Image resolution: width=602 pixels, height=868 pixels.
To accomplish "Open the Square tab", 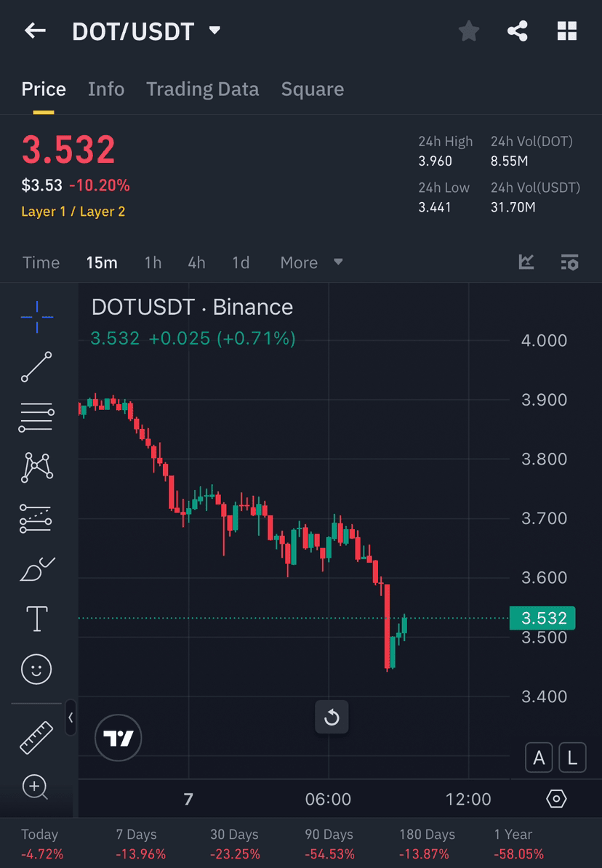I will (313, 89).
